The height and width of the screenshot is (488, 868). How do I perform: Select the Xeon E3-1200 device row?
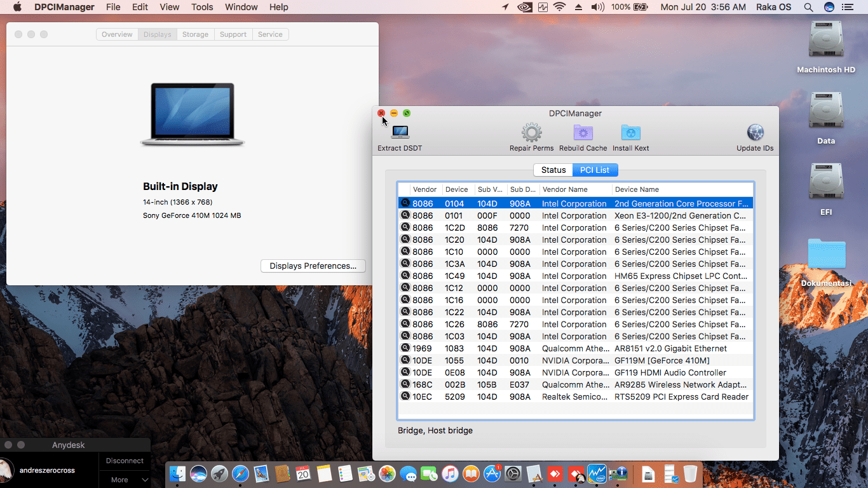point(576,215)
